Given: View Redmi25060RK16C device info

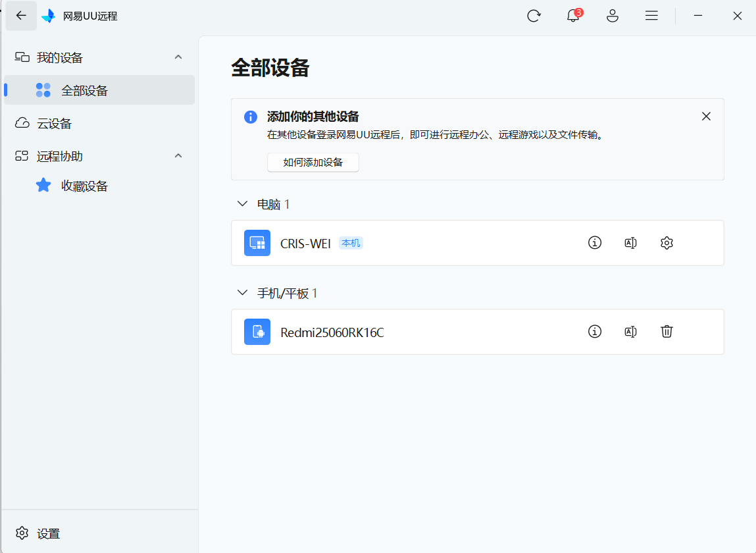Looking at the screenshot, I should 595,332.
